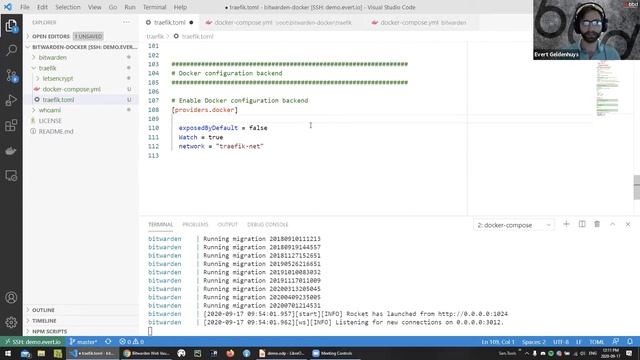The height and width of the screenshot is (360, 640).
Task: Open the Extensions view
Action: click(x=11, y=125)
